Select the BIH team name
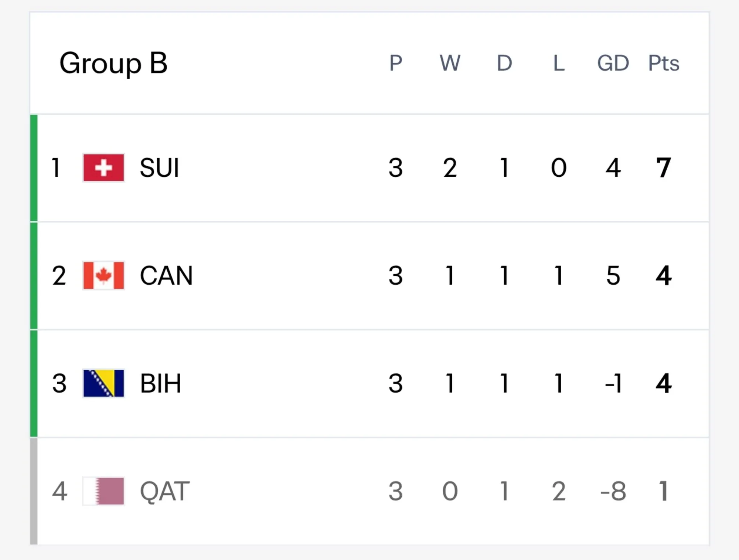This screenshot has width=739, height=560. [161, 383]
